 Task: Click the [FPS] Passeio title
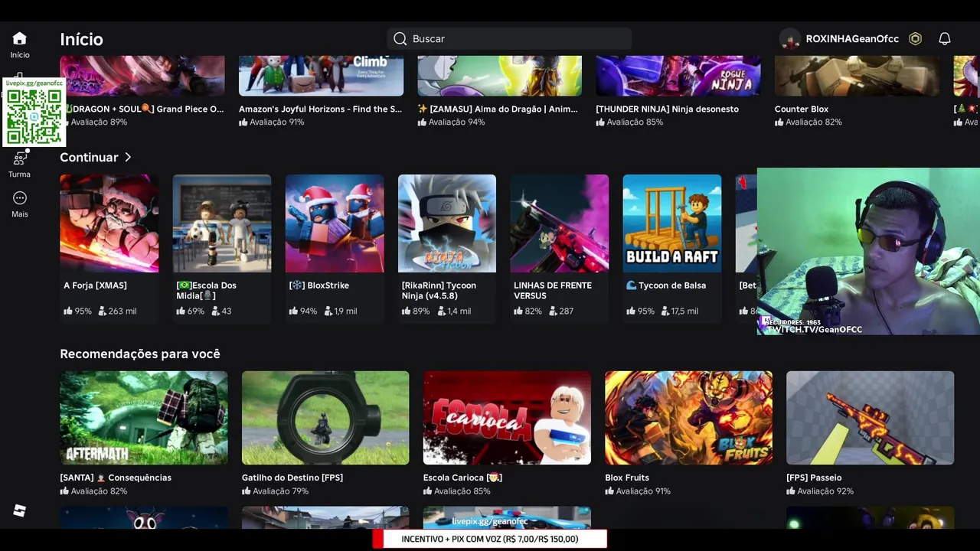(x=814, y=478)
